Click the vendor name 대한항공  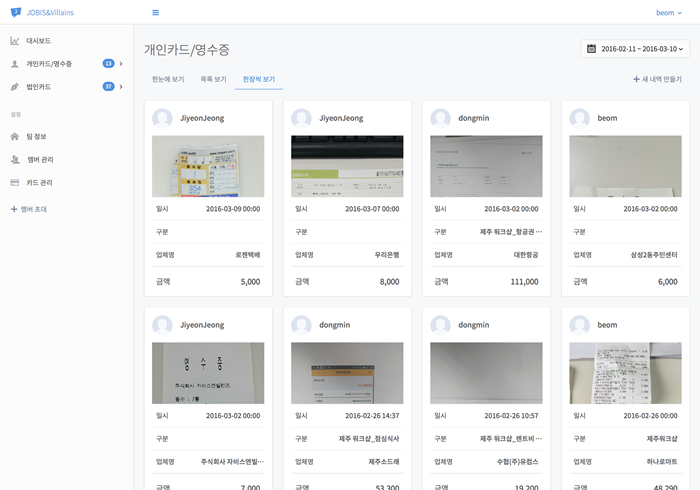(526, 255)
